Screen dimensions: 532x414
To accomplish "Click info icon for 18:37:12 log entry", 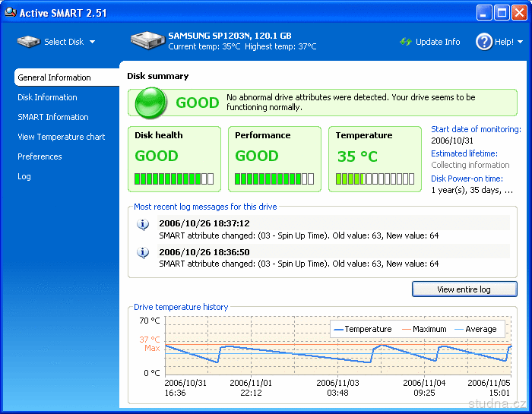I will coord(143,224).
